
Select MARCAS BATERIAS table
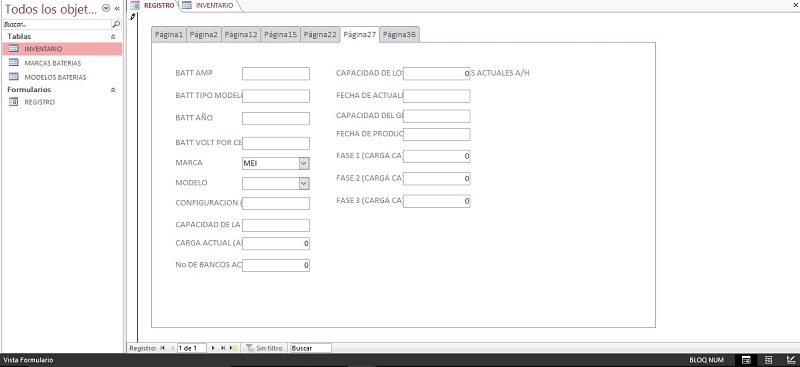click(53, 63)
